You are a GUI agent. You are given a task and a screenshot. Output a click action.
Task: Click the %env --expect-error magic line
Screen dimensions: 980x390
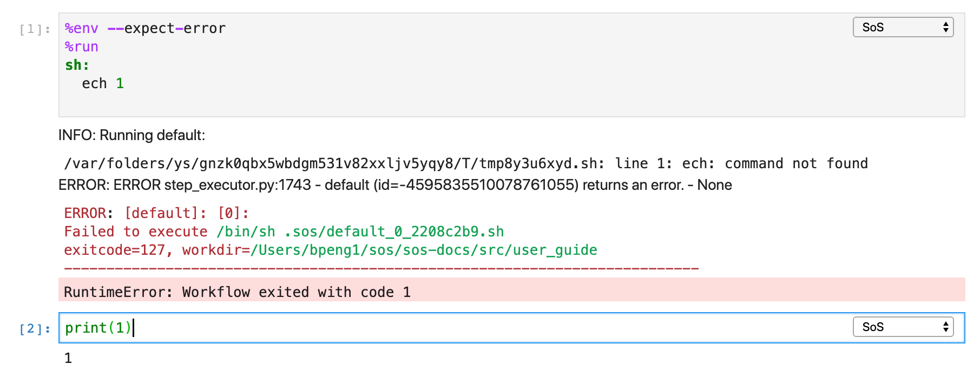click(x=145, y=28)
